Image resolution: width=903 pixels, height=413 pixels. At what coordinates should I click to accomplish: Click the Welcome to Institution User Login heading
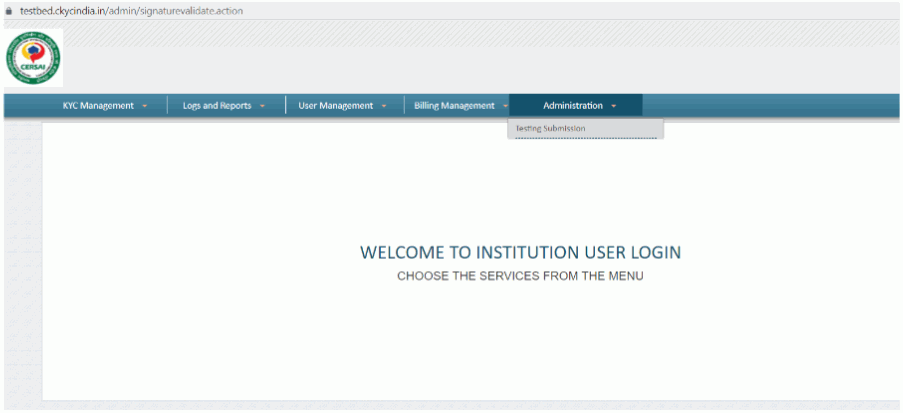point(520,253)
